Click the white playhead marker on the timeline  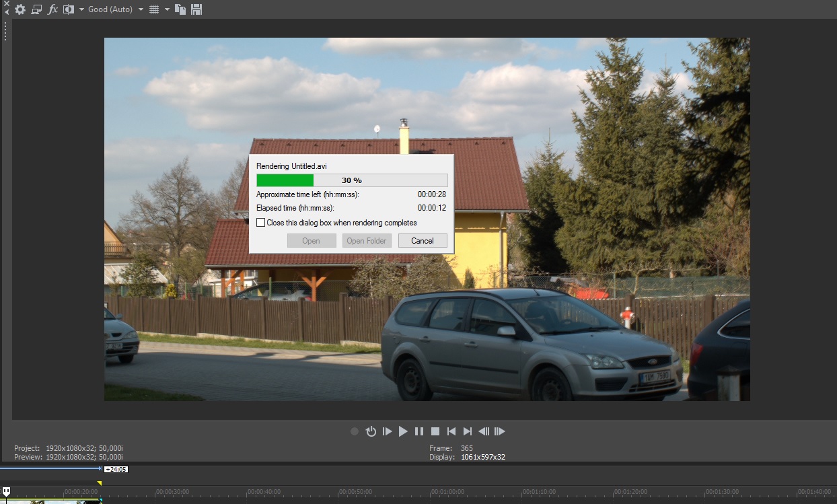[x=6, y=492]
